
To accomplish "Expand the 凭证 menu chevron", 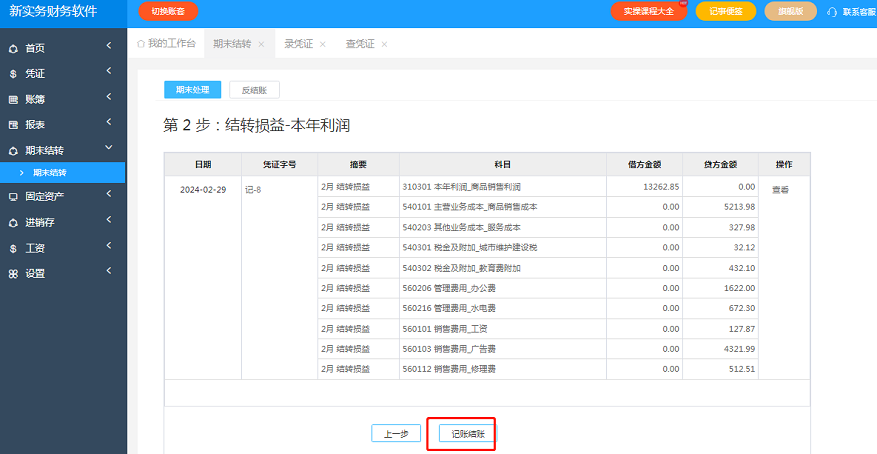I will point(109,70).
